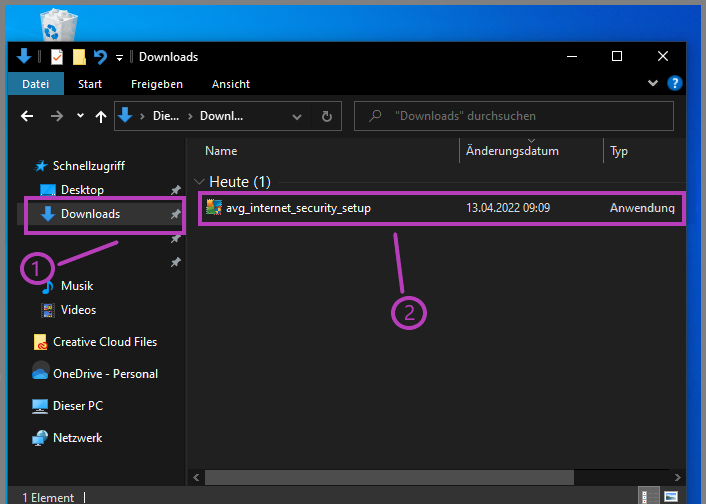Screen dimensions: 706x504
Task: Open OneDrive - Personal in navigation pane
Action: (105, 374)
